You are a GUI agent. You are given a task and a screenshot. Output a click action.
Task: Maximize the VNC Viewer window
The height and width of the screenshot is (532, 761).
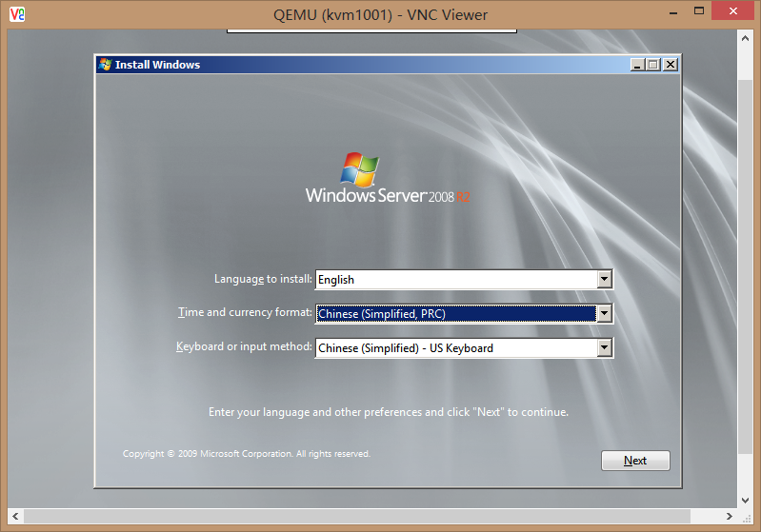tap(699, 10)
